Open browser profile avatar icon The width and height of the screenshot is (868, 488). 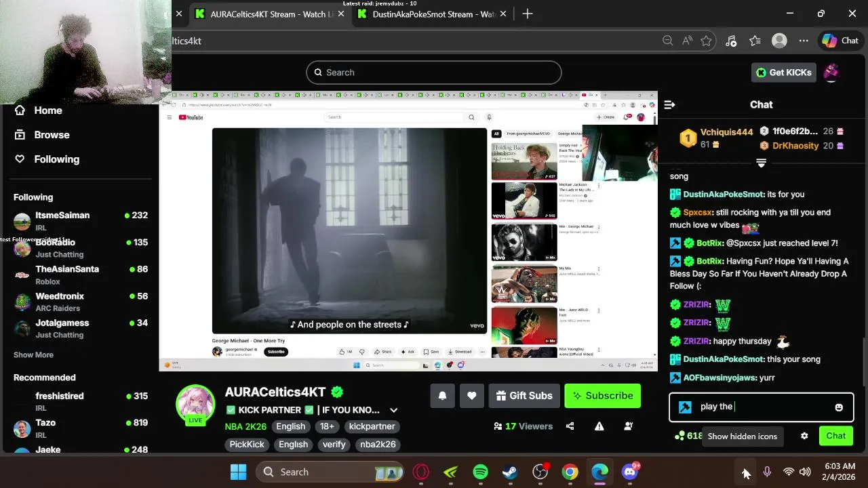[x=779, y=41]
